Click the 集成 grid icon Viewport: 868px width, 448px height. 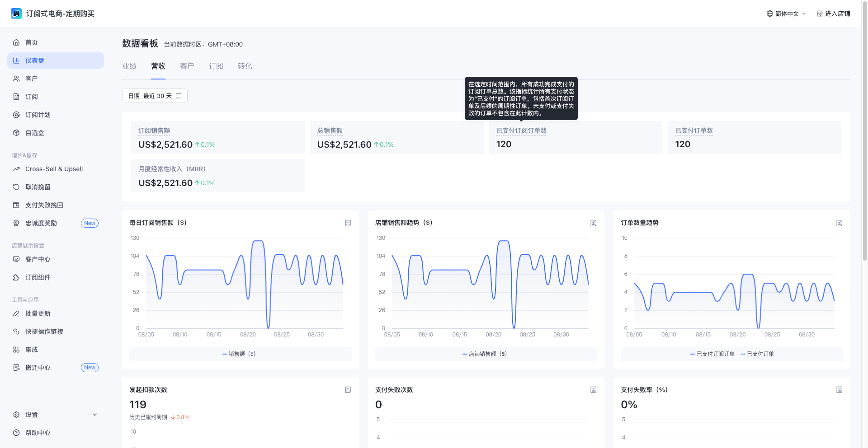pos(16,350)
